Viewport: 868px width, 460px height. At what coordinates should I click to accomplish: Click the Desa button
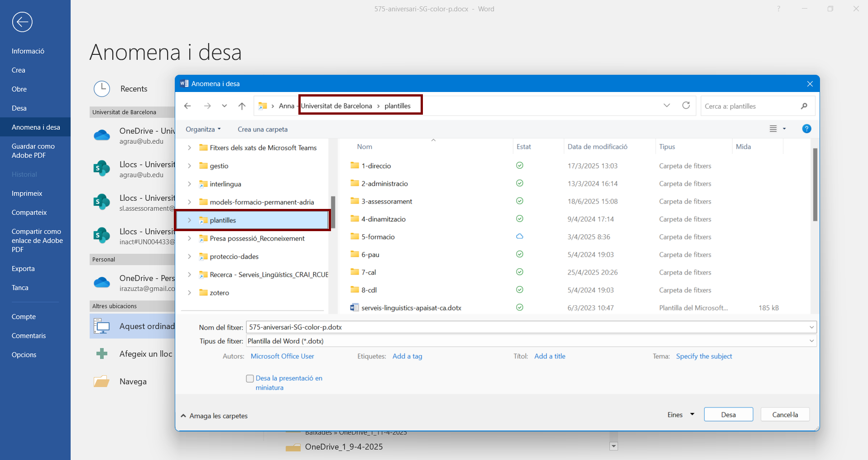pos(728,415)
